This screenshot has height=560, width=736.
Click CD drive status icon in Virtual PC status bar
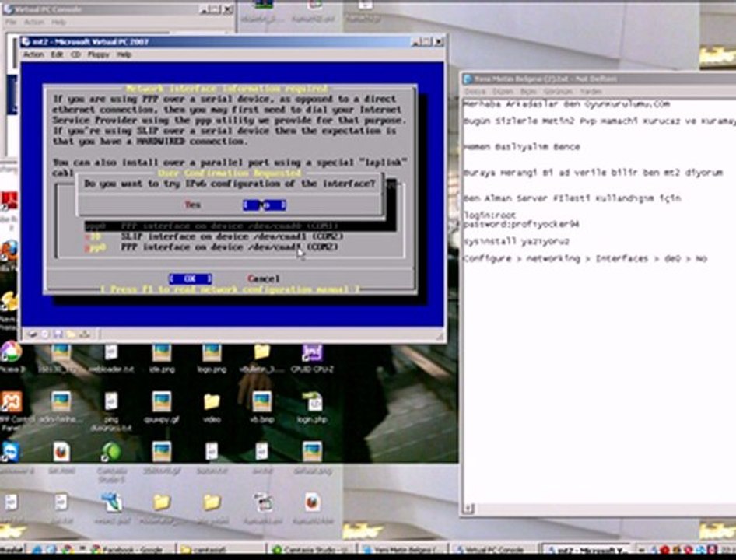pos(45,334)
